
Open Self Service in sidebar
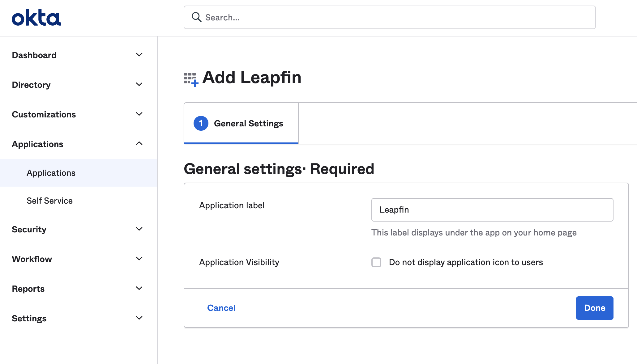49,201
